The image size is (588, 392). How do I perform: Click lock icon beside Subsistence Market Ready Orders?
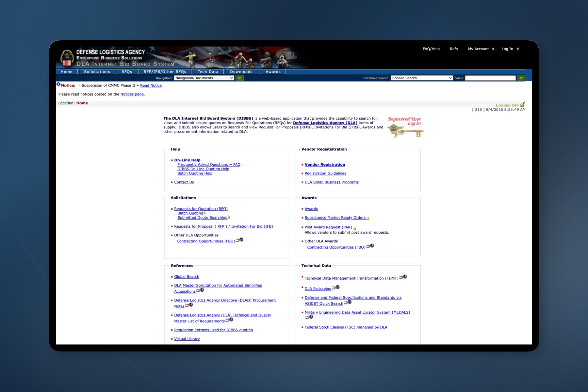pyautogui.click(x=368, y=219)
